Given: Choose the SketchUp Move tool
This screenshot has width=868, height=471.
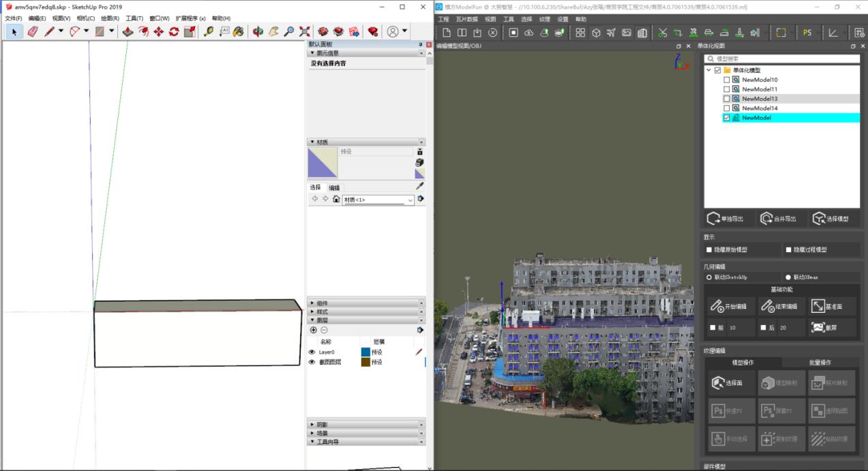Looking at the screenshot, I should 158,31.
